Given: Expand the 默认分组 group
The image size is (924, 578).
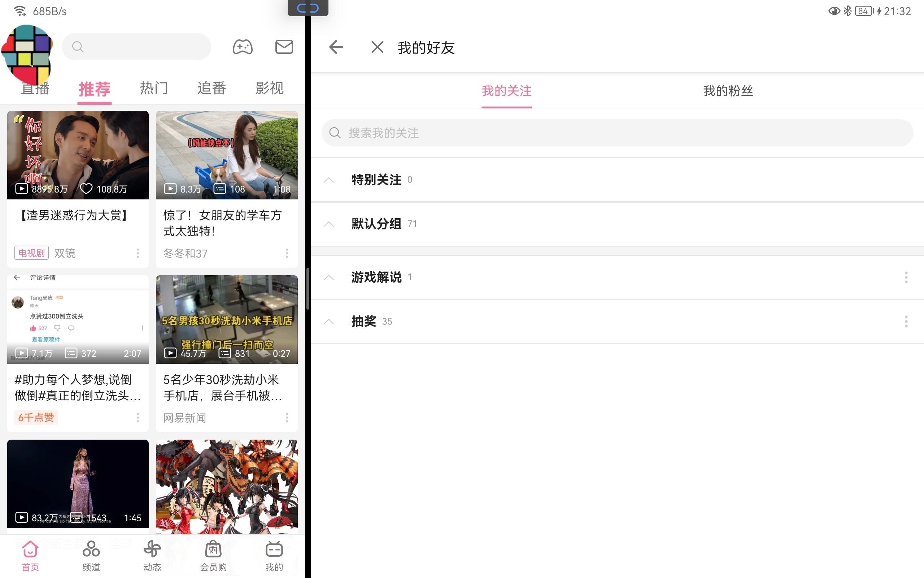Looking at the screenshot, I should click(617, 224).
